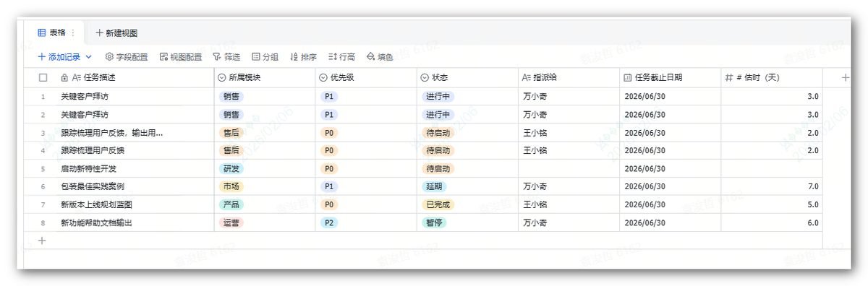
Task: Click the 暂停 status tag
Action: pyautogui.click(x=435, y=222)
